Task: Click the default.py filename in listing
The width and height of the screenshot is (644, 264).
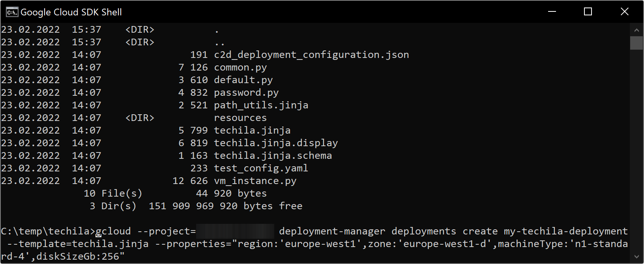Action: pos(243,80)
